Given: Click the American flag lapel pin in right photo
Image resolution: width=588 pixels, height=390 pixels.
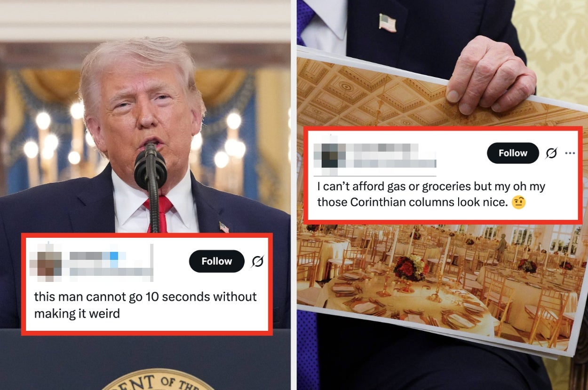Looking at the screenshot, I should 387,22.
